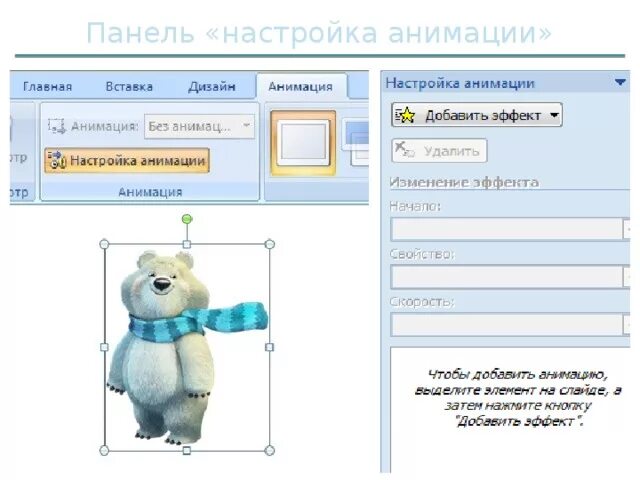Image resolution: width=640 pixels, height=480 pixels.
Task: Click the Анимация group label in ribbon
Action: coord(150,192)
